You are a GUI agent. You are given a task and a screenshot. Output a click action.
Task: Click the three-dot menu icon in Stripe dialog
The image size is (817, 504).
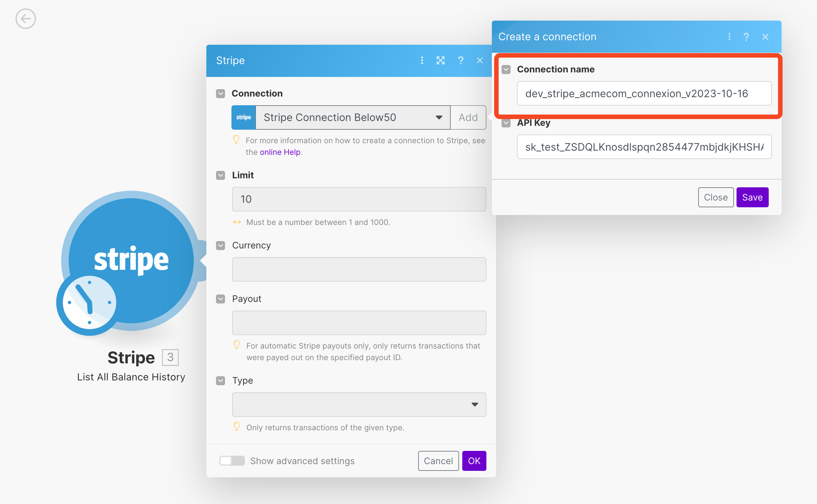click(x=422, y=61)
